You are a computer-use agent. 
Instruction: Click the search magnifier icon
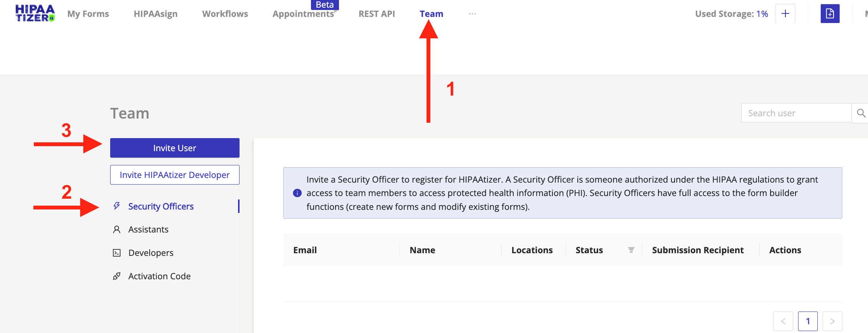pyautogui.click(x=860, y=113)
